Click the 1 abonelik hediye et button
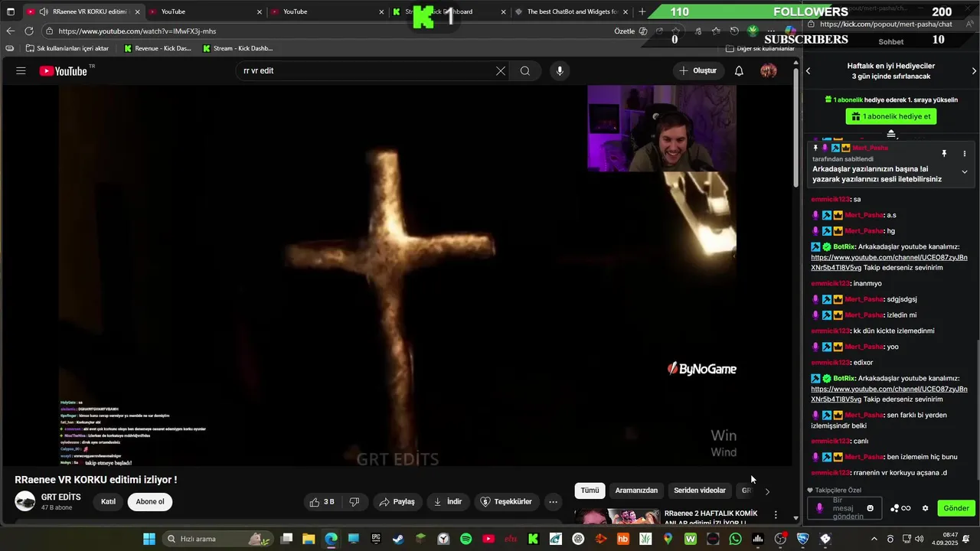This screenshot has width=980, height=551. point(891,116)
